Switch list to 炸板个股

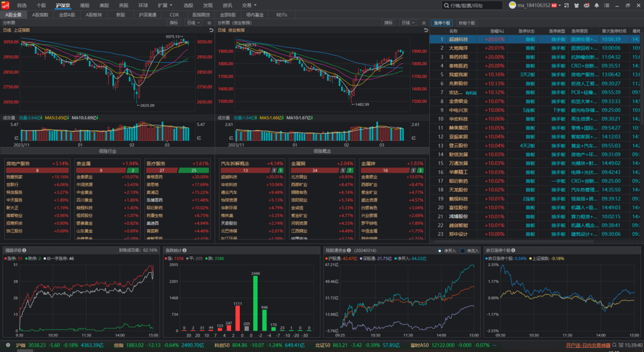point(466,23)
